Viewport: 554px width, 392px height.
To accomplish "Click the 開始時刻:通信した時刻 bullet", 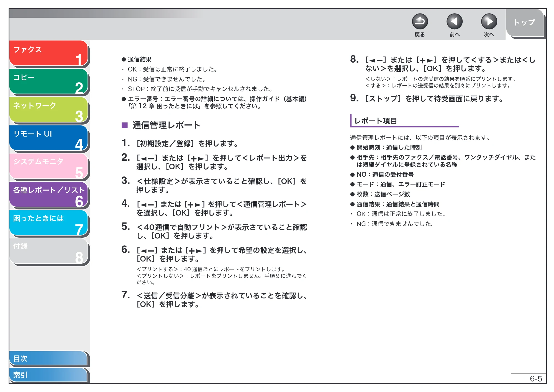I will point(386,147).
